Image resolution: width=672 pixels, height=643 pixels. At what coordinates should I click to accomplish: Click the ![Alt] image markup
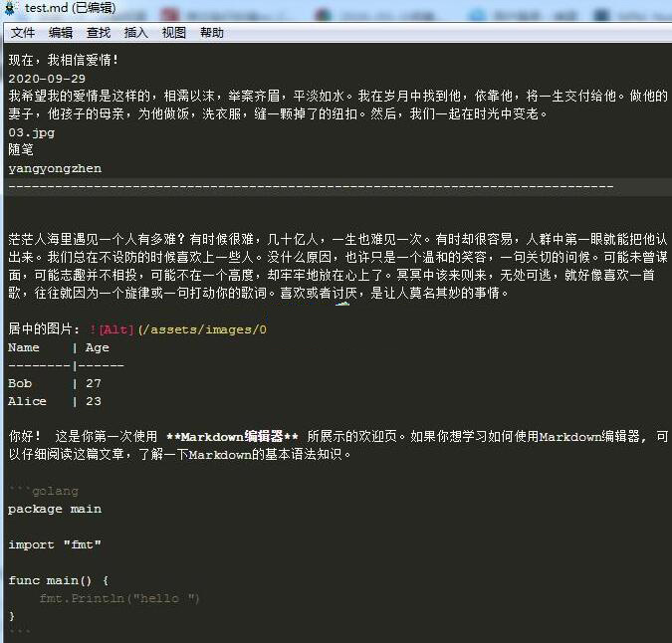click(x=112, y=329)
